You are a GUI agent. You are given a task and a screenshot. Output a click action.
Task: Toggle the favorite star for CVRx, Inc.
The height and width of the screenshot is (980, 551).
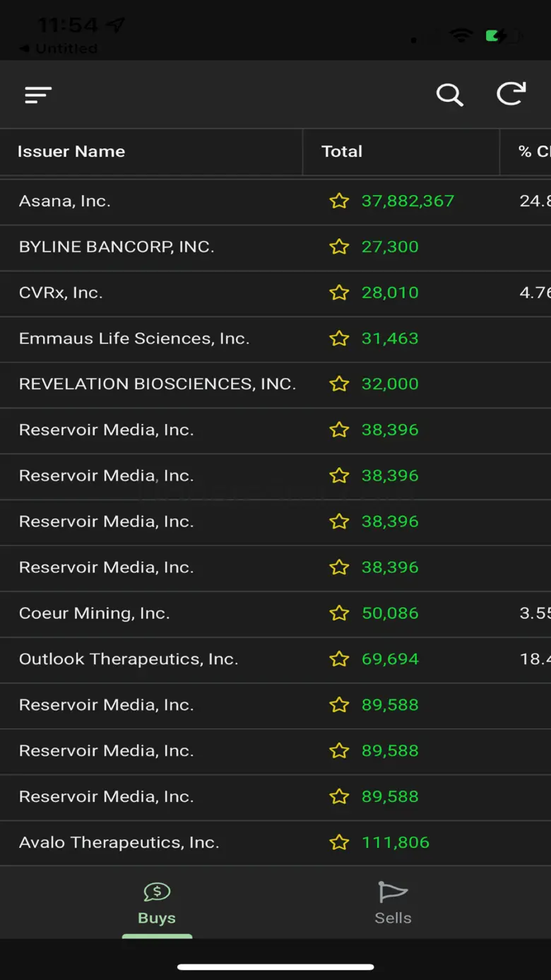(x=339, y=293)
